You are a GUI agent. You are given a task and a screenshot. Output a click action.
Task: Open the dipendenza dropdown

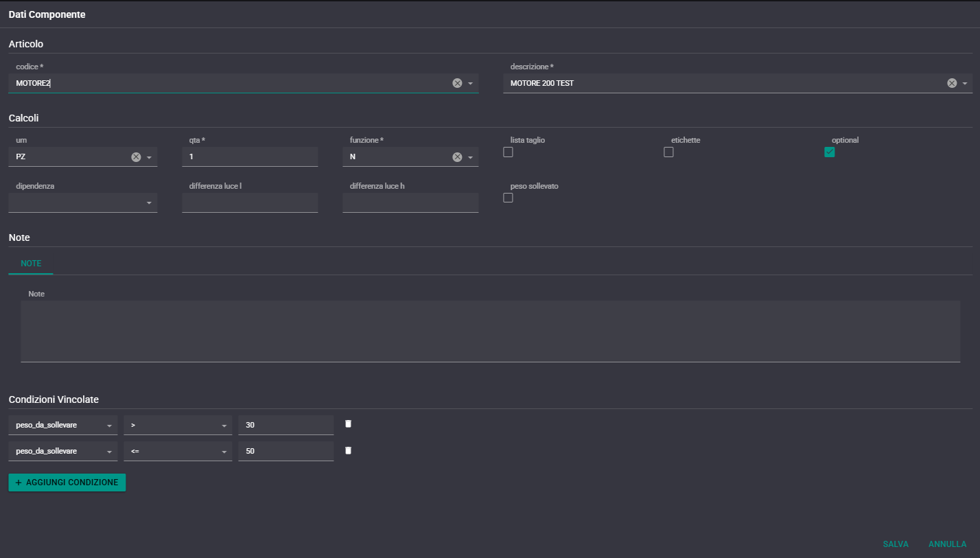pos(83,202)
